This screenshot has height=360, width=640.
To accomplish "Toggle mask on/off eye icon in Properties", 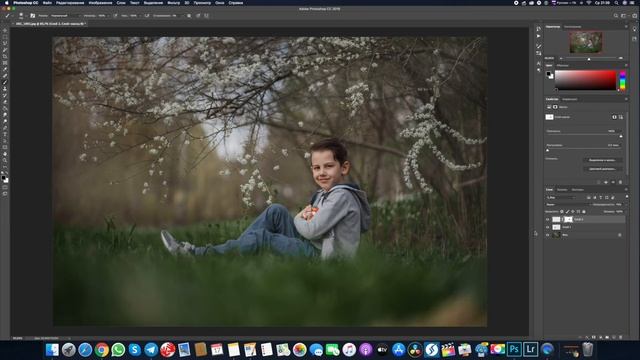I will pos(613,182).
